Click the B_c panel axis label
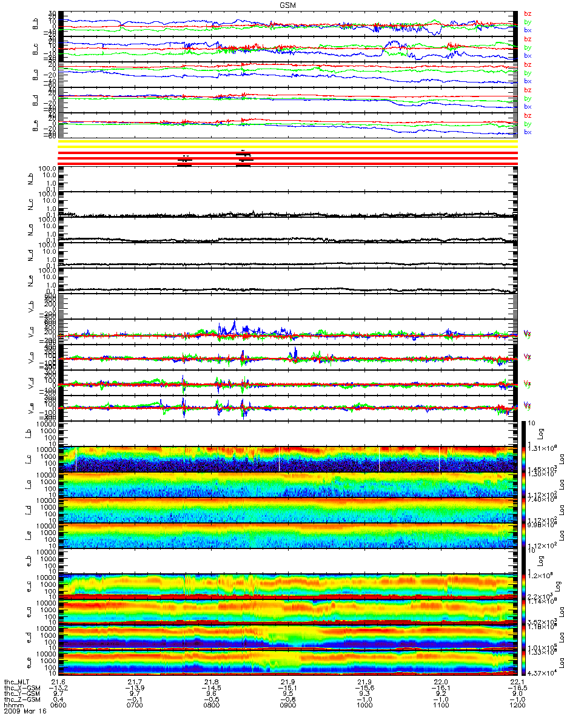 [36, 49]
